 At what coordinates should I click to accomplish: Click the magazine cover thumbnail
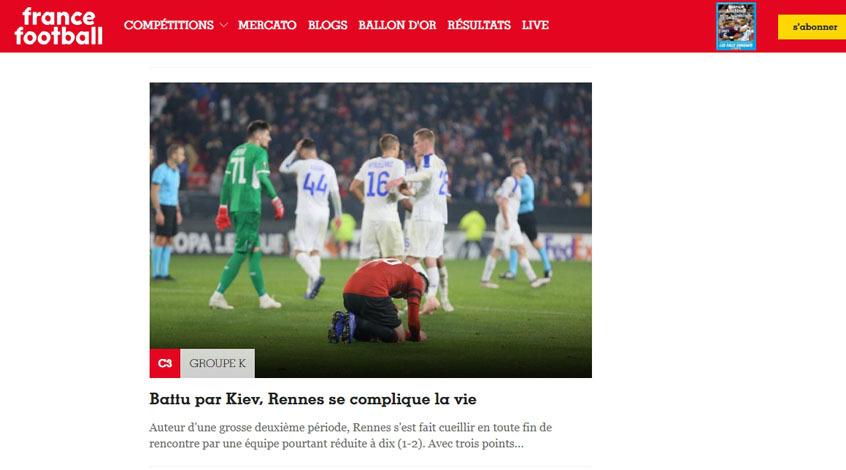[x=736, y=26]
